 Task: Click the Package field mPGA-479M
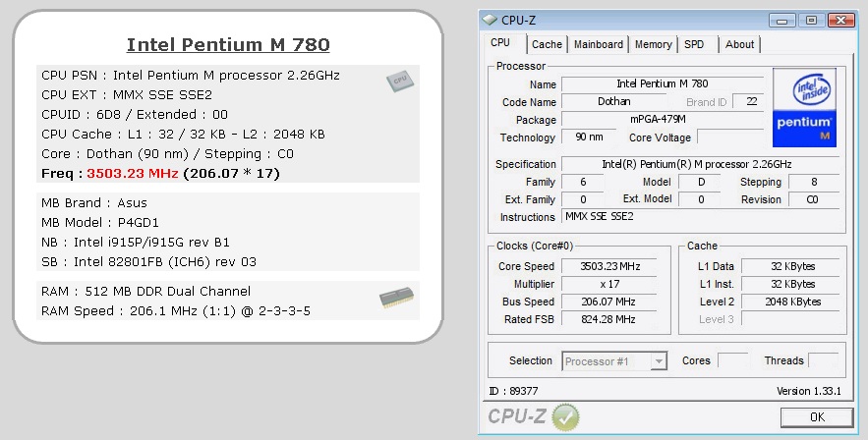663,120
